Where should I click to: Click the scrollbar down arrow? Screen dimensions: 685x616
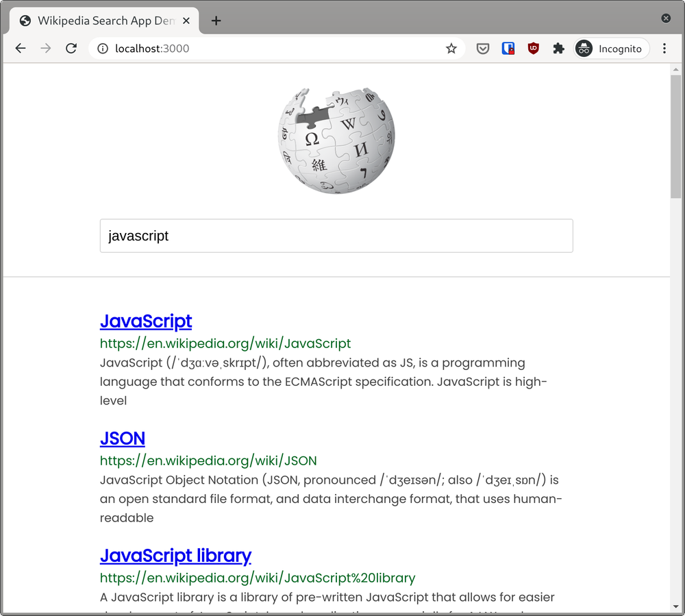tap(676, 607)
